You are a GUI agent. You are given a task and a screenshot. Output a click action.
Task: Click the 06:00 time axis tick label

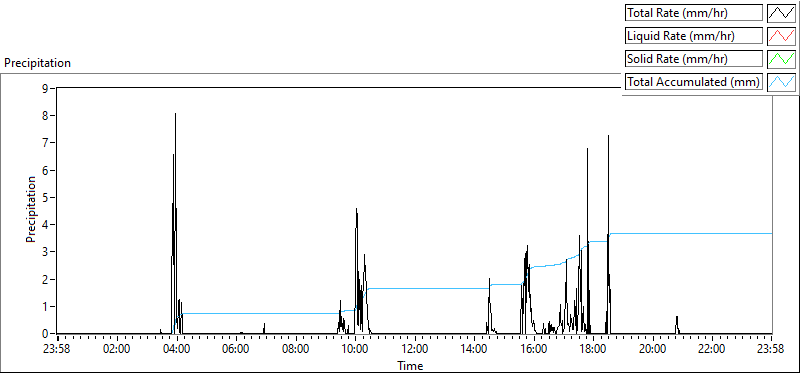pos(236,350)
